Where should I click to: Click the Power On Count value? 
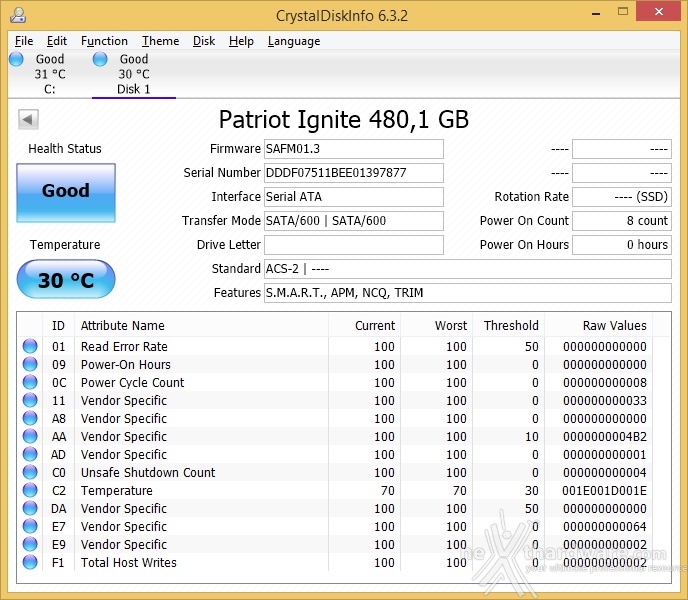click(x=622, y=220)
